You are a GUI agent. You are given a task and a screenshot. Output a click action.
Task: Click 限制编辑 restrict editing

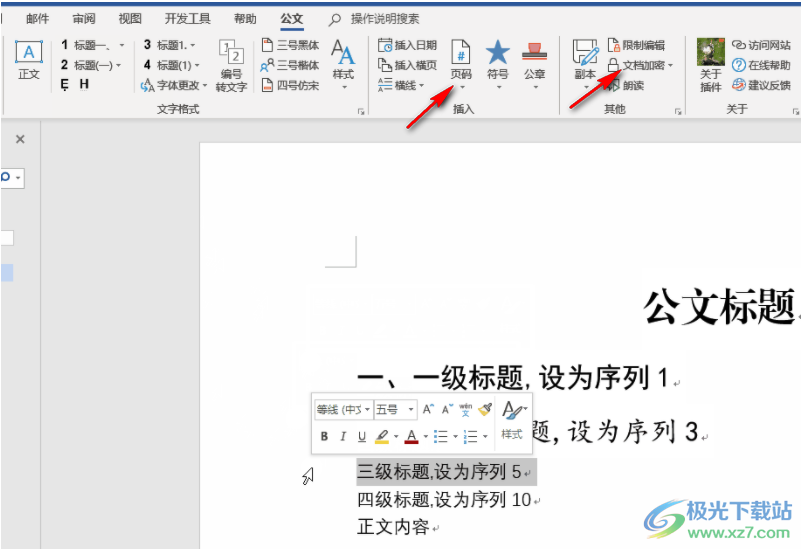click(x=637, y=45)
